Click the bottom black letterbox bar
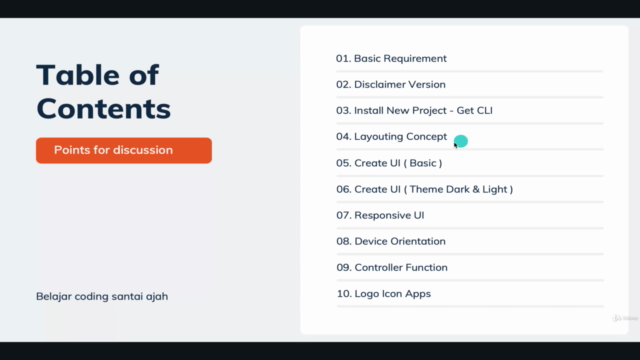This screenshot has width=640, height=360. pos(320,351)
